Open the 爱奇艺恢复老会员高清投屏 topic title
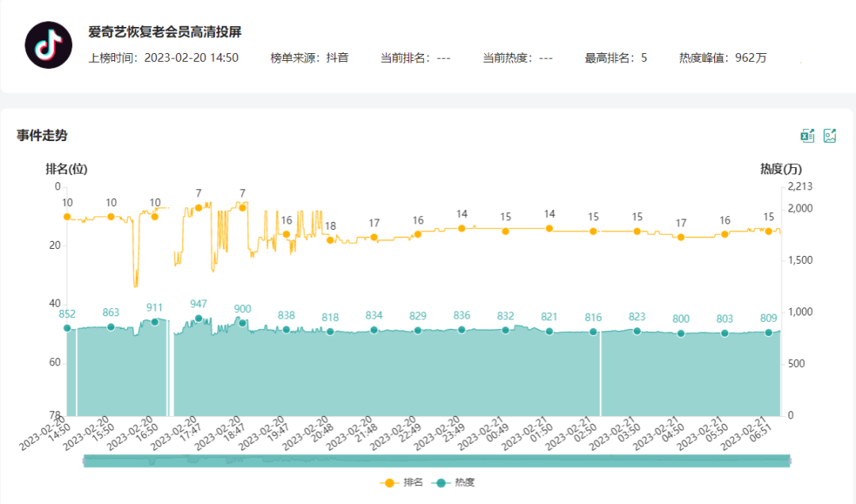 pyautogui.click(x=165, y=32)
